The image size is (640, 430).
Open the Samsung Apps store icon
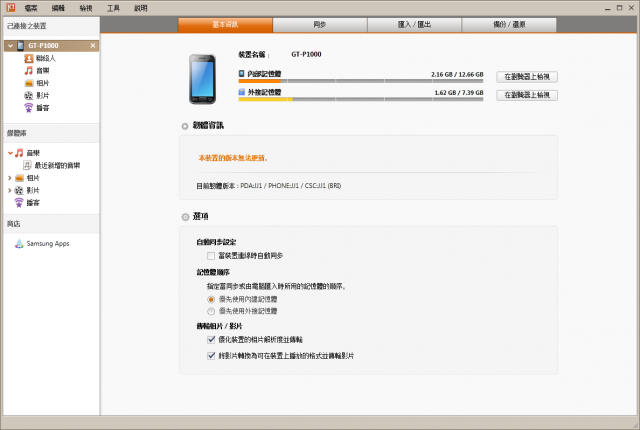(x=19, y=244)
